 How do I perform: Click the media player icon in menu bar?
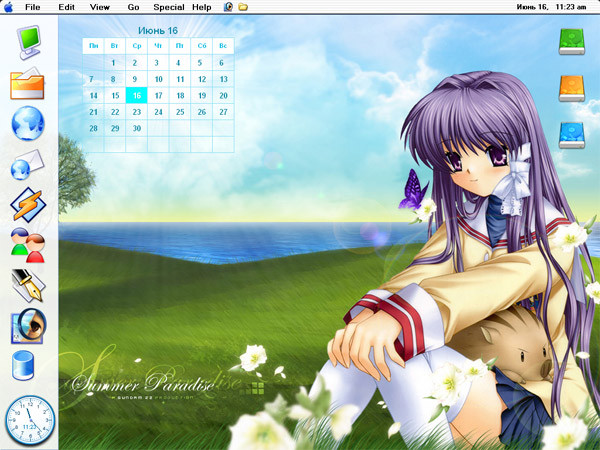click(228, 7)
